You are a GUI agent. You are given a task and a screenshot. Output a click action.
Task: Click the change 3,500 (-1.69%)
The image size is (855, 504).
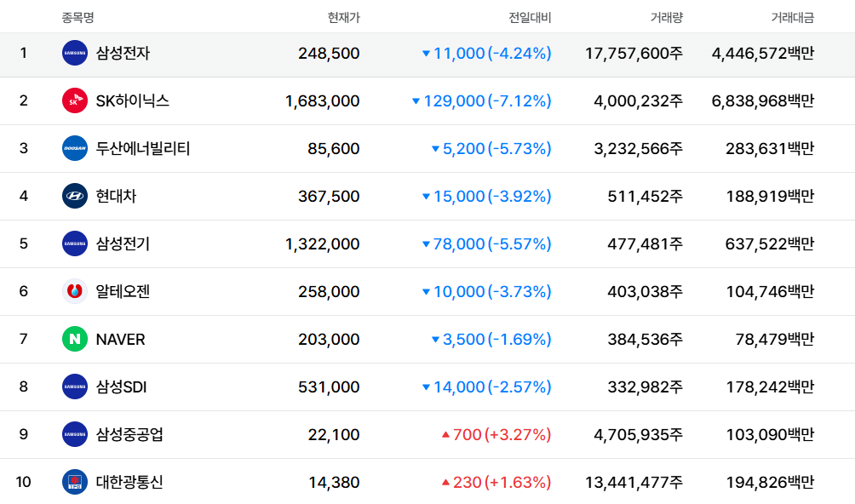491,340
